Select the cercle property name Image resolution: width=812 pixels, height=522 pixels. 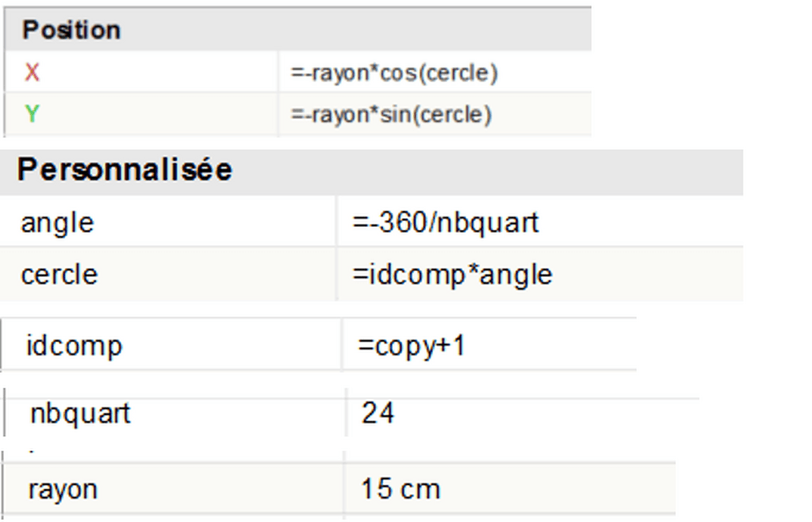pos(59,274)
